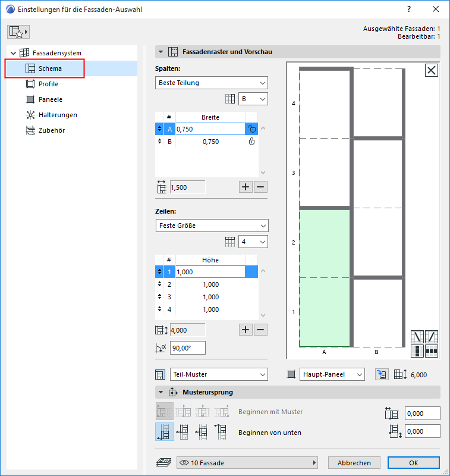Viewport: 450px width, 476px height.
Task: Select the vertical column pattern icon in preview
Action: click(417, 351)
